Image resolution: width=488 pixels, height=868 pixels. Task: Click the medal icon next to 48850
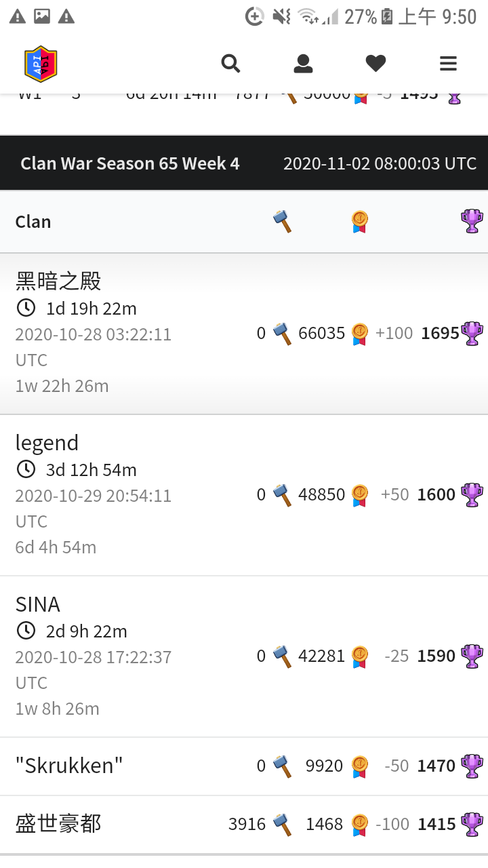(360, 494)
